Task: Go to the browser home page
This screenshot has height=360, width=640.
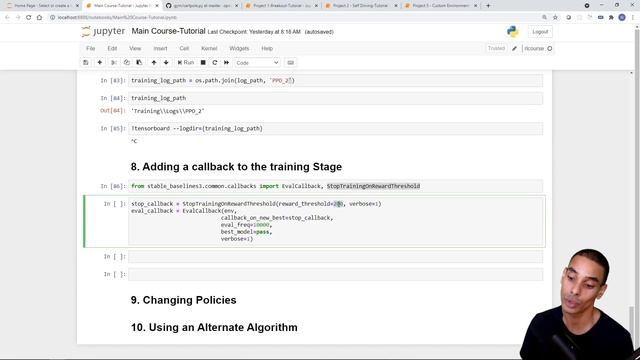Action: (x=39, y=18)
